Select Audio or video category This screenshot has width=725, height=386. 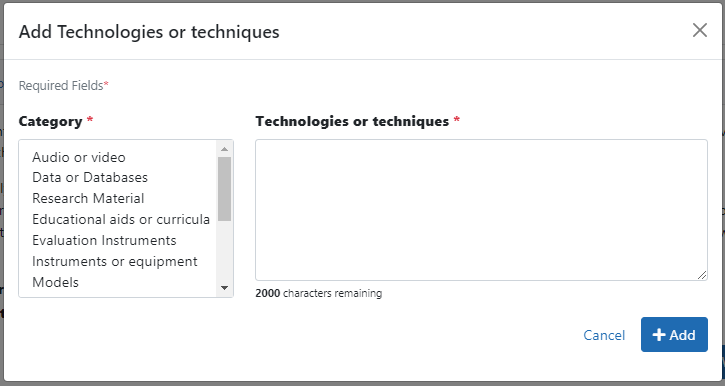pyautogui.click(x=118, y=157)
